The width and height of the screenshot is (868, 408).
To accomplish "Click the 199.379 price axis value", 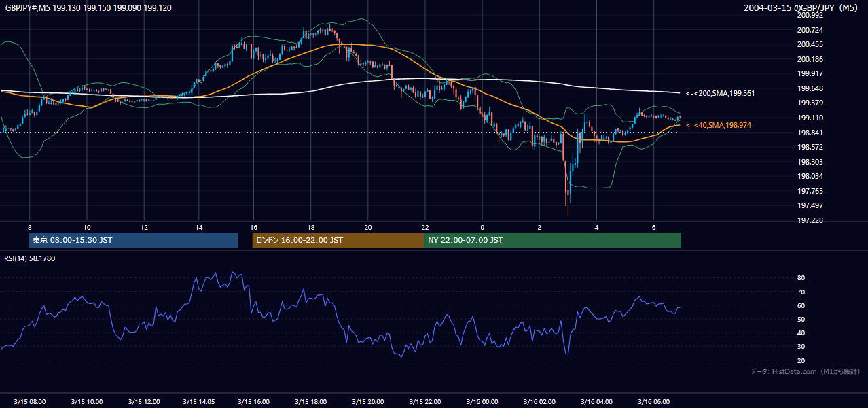I will pos(810,103).
